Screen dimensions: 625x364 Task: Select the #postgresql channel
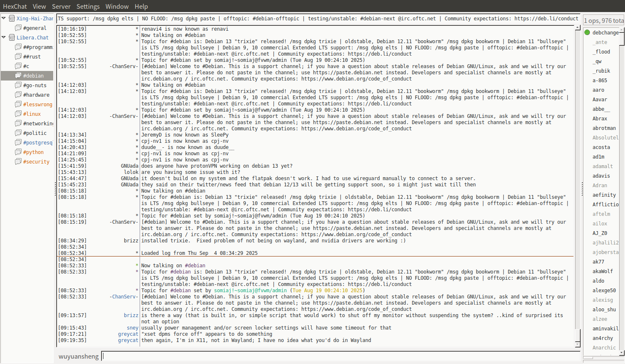coord(38,142)
